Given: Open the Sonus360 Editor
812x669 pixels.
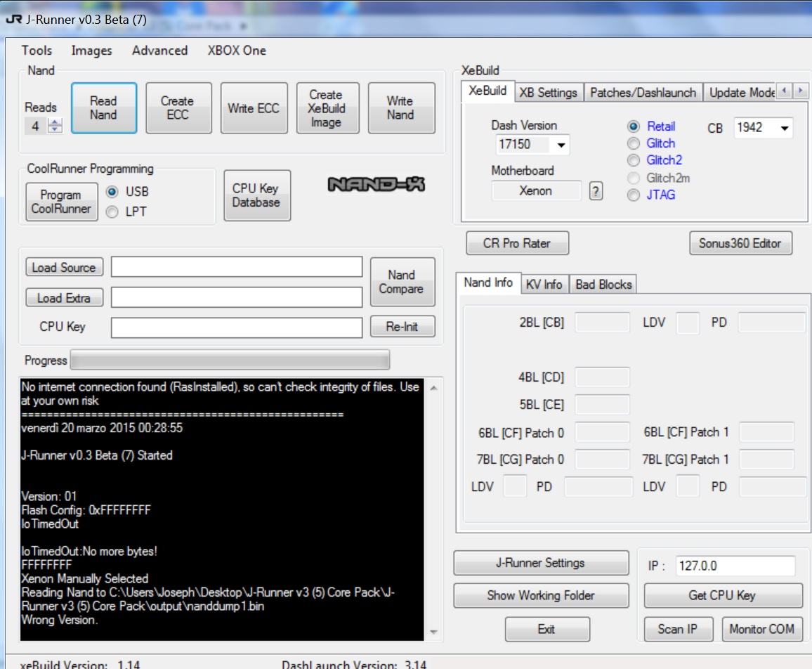Looking at the screenshot, I should (740, 243).
